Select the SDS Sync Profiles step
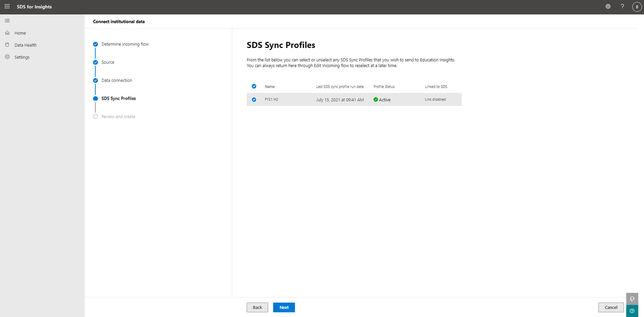Viewport: 644px width, 317px height. pos(119,99)
